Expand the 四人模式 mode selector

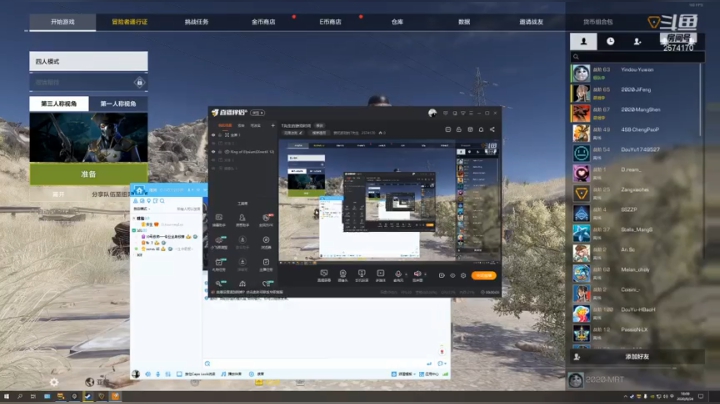89,62
